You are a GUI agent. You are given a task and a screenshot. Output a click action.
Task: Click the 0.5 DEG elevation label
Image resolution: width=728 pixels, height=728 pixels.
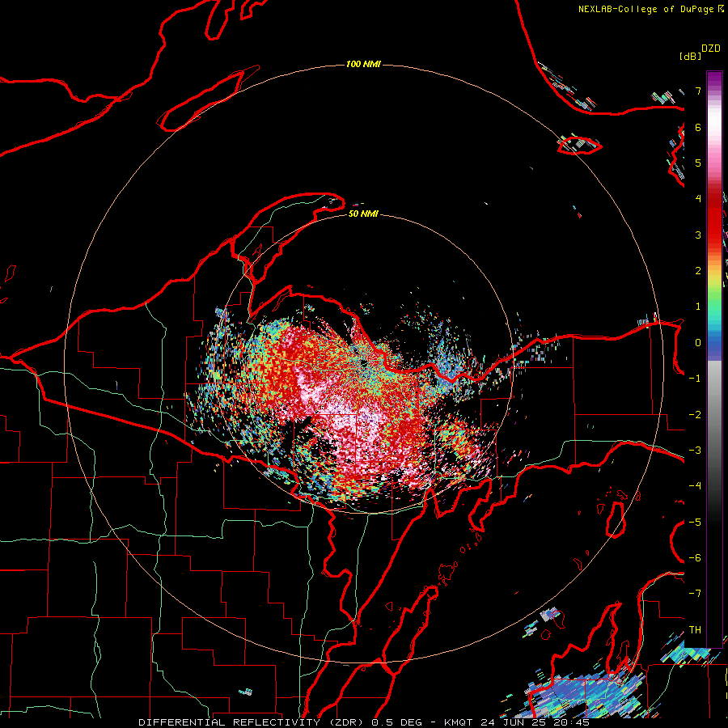tap(397, 722)
